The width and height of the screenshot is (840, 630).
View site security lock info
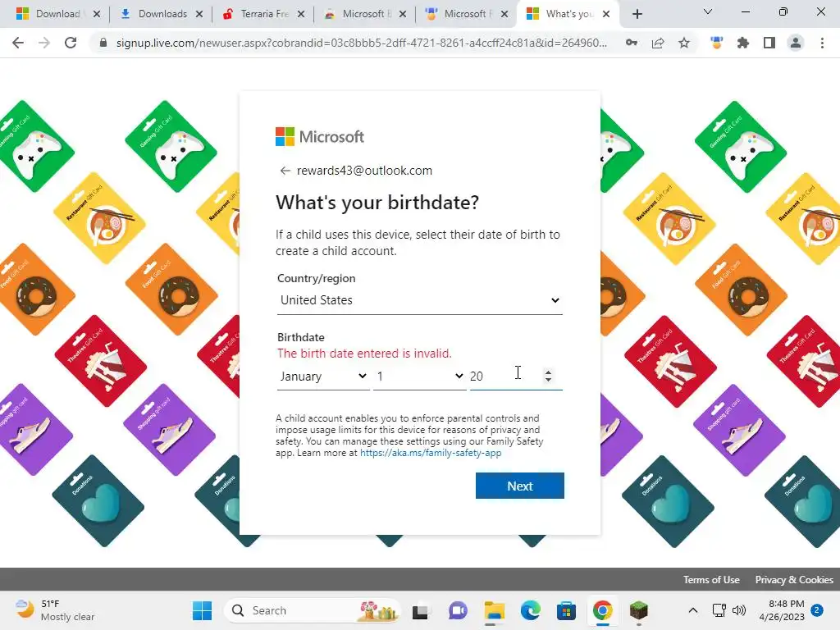(x=103, y=43)
